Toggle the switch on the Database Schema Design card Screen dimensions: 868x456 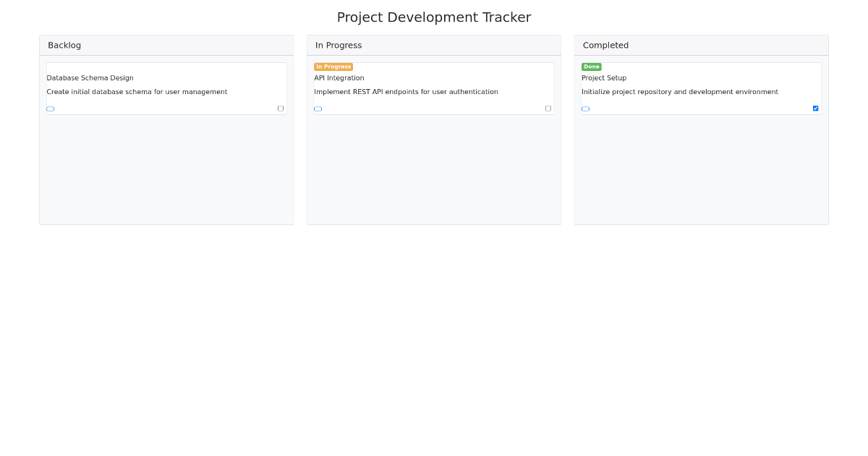point(50,108)
